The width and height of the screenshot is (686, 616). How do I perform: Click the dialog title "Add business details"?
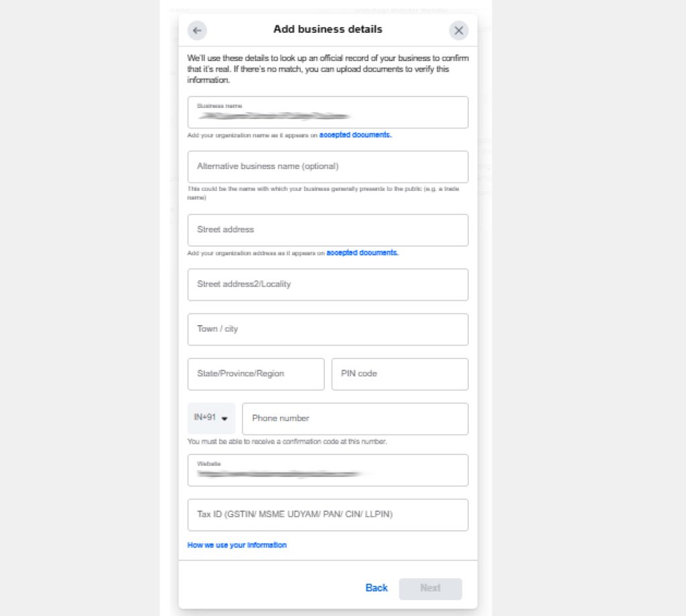pos(328,29)
